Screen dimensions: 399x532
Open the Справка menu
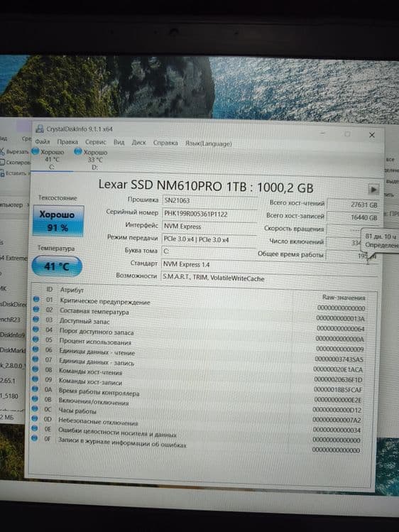[x=165, y=143]
